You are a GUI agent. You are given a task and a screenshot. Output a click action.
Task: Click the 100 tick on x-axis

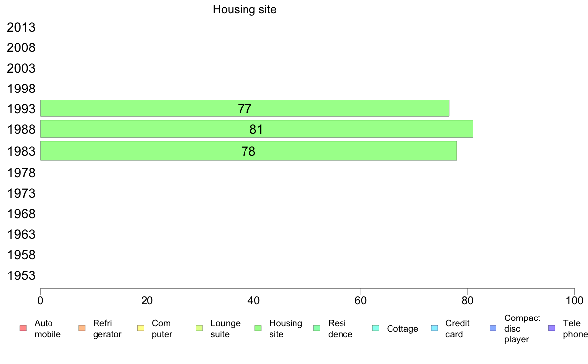(x=574, y=300)
